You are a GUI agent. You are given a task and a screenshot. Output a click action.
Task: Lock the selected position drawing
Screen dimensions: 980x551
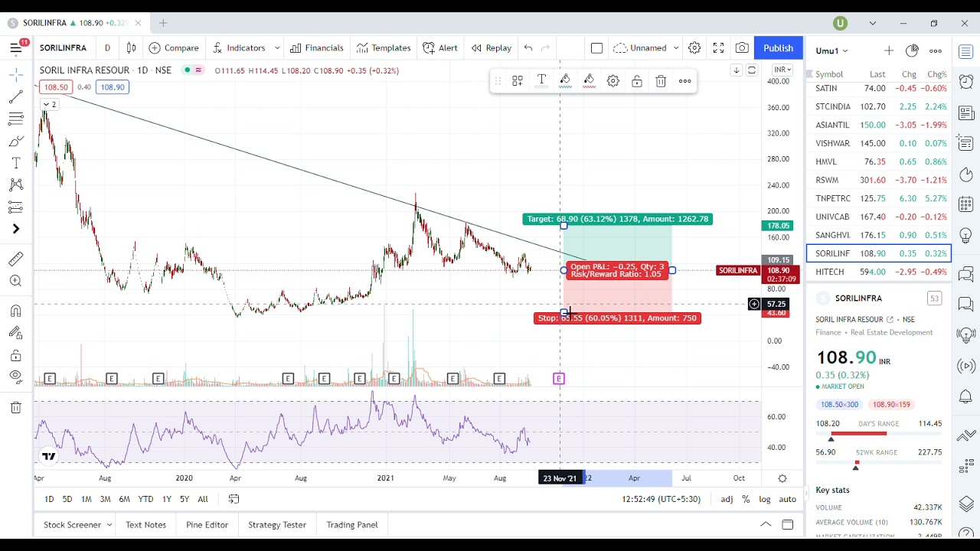(637, 80)
